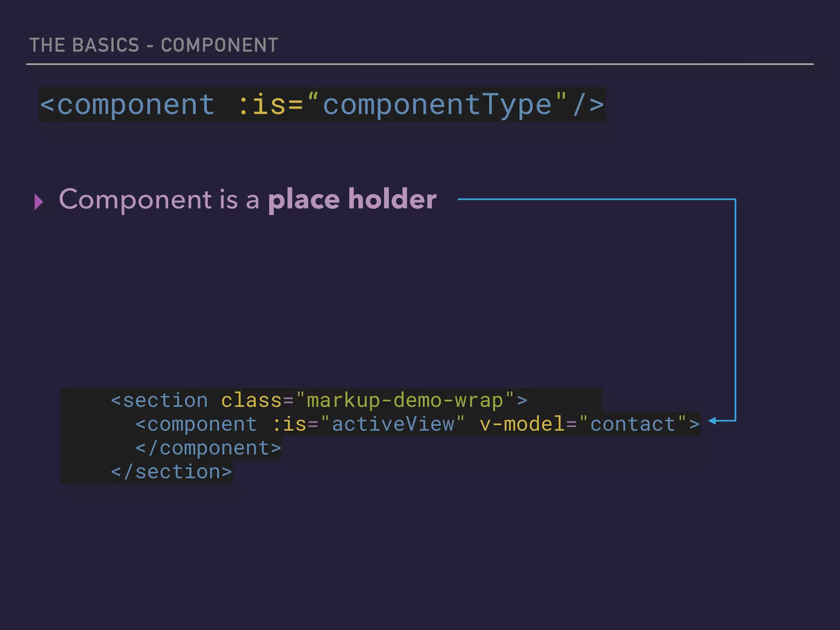
Task: Click the '<component :is="activeView"' code text
Action: (300, 424)
